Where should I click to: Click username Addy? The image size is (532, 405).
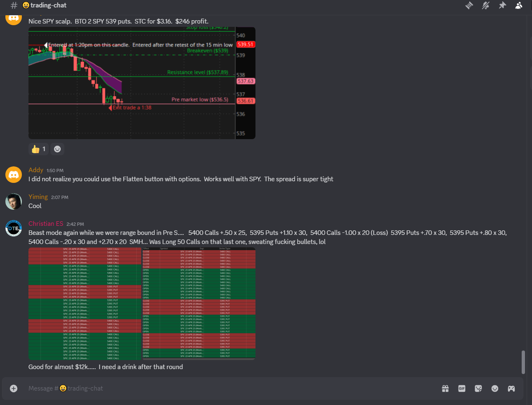tap(36, 170)
